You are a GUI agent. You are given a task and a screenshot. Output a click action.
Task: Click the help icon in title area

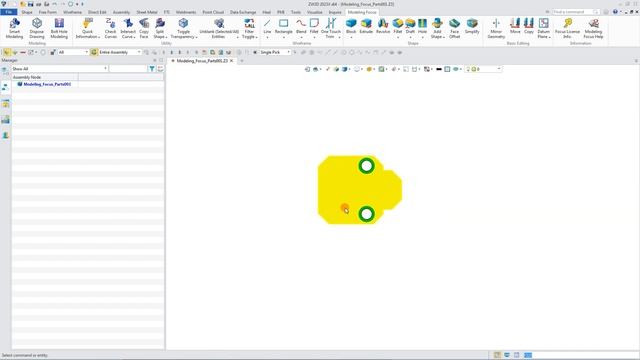[x=615, y=12]
